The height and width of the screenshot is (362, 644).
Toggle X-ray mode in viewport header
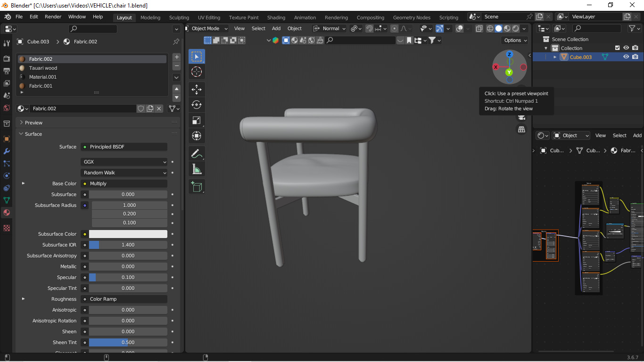tap(479, 28)
